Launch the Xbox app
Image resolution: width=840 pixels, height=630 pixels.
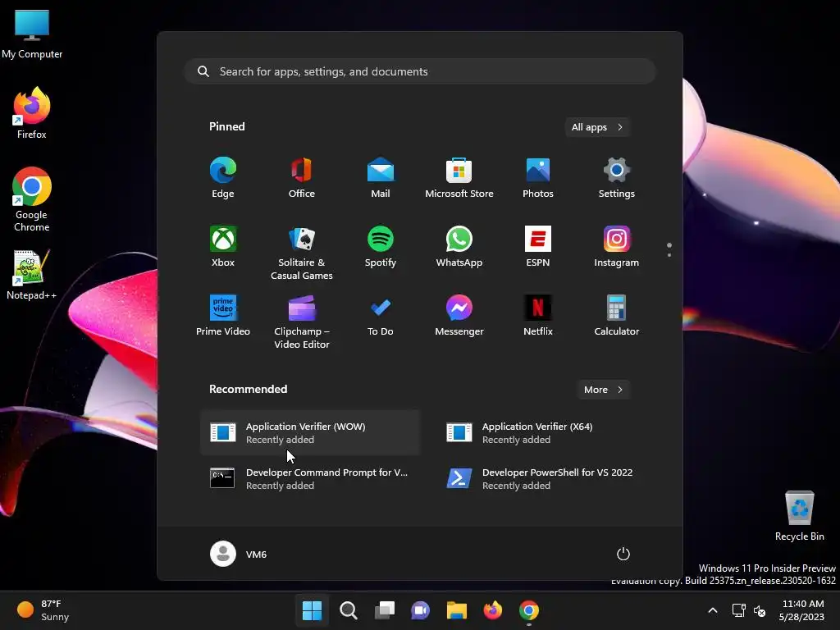point(223,247)
